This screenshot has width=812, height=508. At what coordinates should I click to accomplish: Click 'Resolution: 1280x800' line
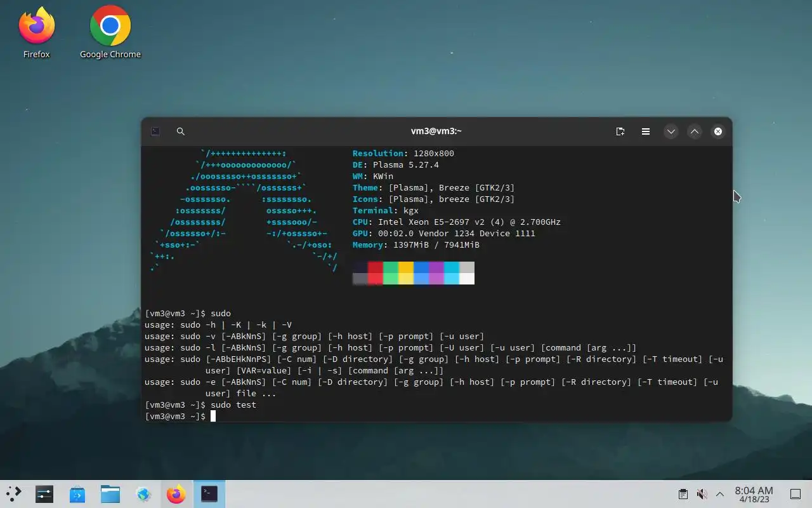point(403,154)
